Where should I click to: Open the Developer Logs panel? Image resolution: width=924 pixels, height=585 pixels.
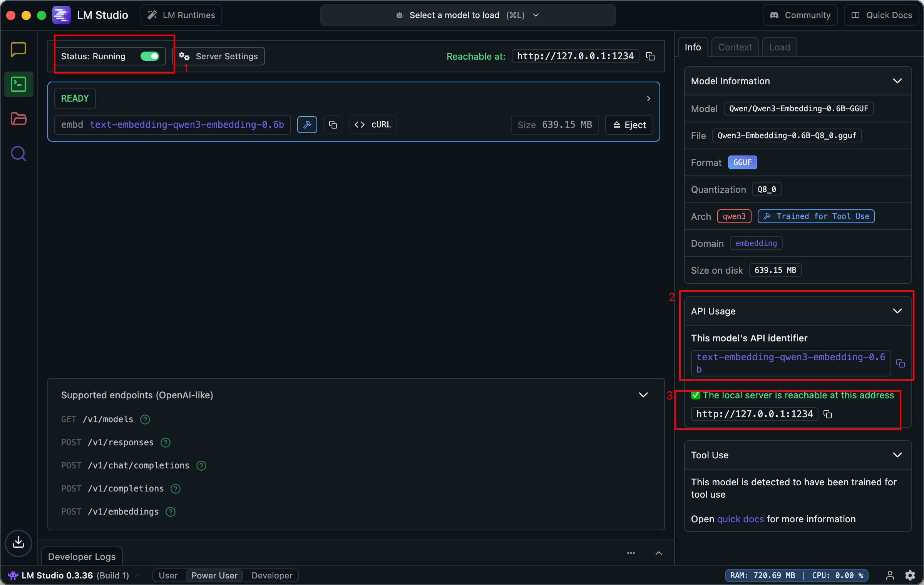[82, 557]
